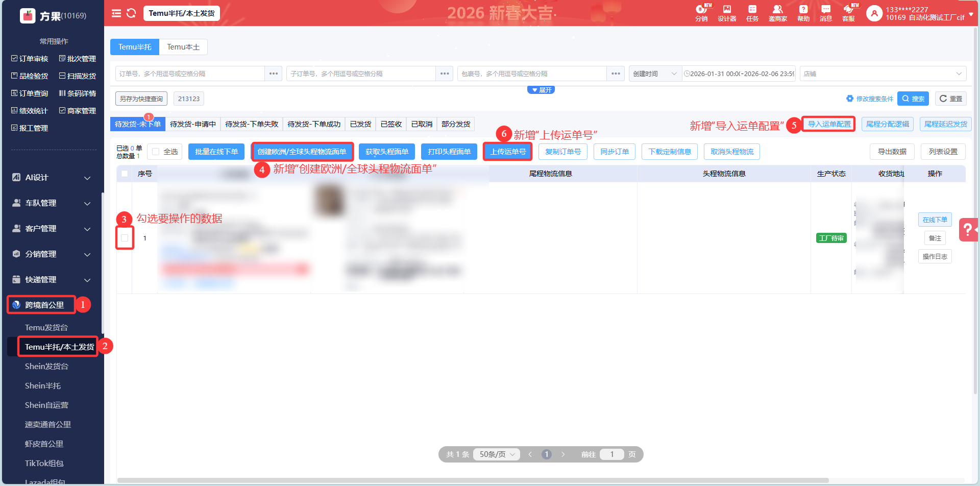Screen dimensions: 980x486
Task: Click the 上传运单号 button
Action: (508, 152)
